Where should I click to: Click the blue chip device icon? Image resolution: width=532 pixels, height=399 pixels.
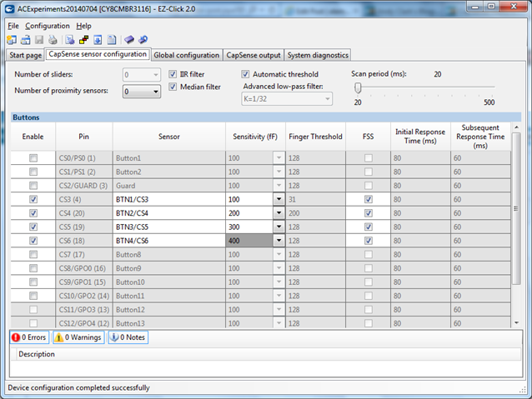[128, 39]
